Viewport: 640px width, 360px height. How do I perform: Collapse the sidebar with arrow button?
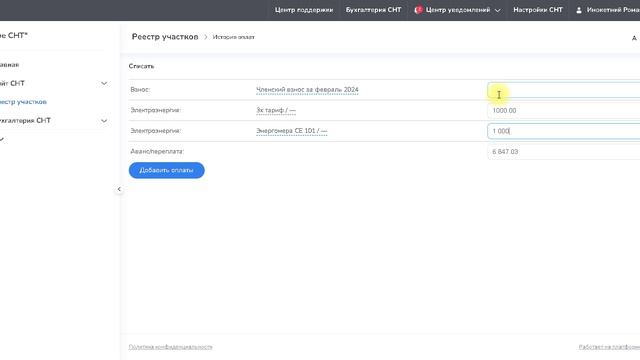pos(119,189)
